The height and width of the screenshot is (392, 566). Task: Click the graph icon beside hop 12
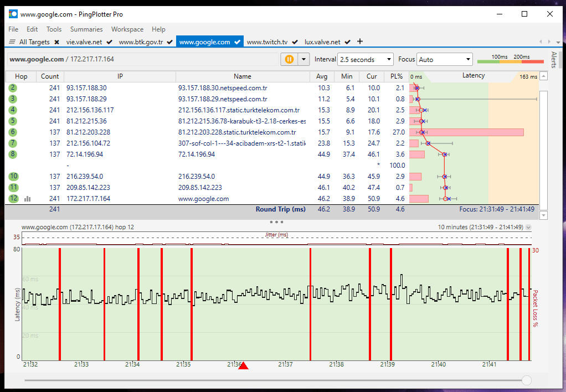tap(28, 199)
